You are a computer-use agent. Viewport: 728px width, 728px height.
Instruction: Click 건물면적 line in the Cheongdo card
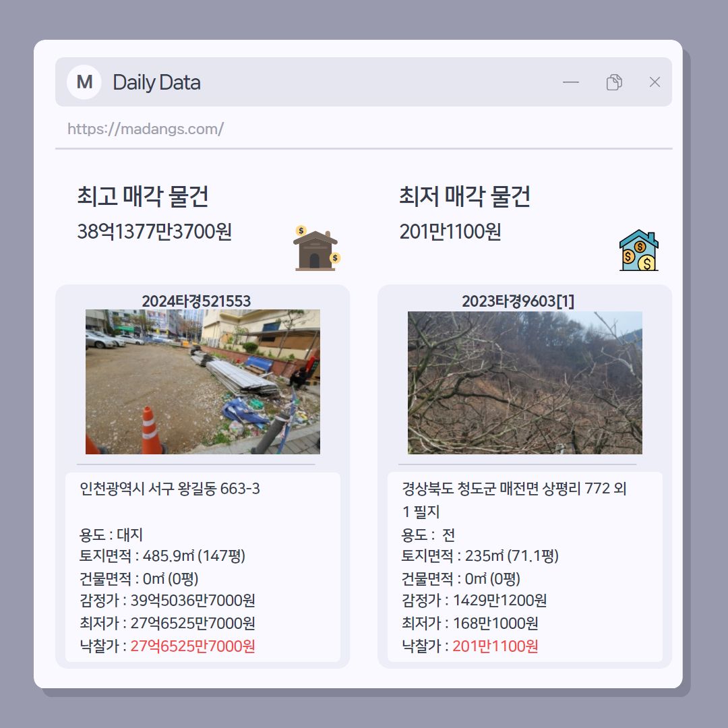tap(460, 578)
